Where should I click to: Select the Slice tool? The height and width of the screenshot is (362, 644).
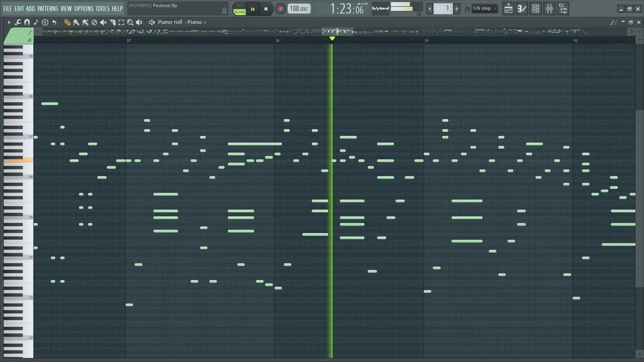click(112, 22)
